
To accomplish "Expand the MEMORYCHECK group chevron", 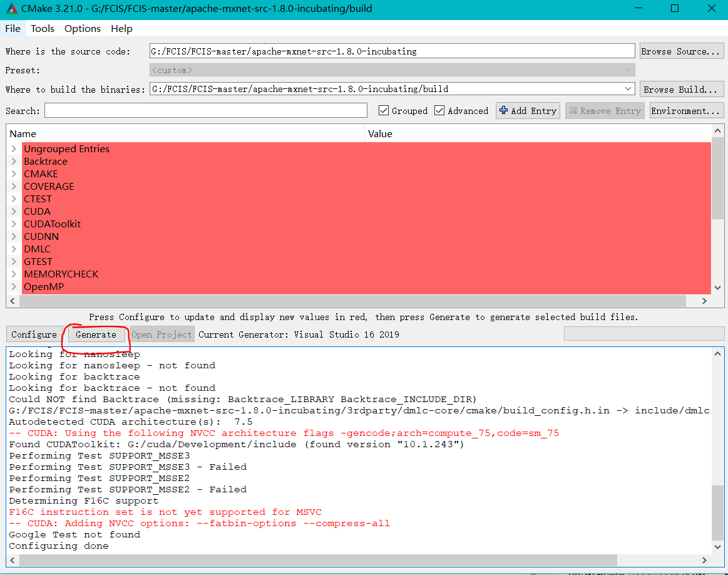I will (14, 274).
